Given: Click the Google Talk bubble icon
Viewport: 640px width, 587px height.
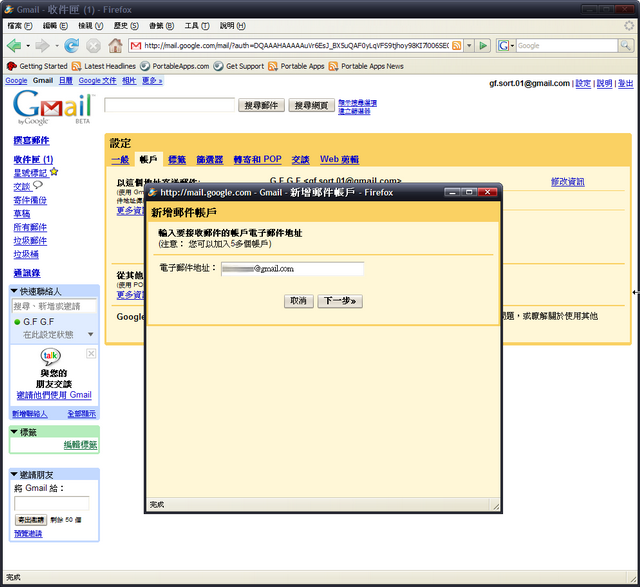Looking at the screenshot, I should click(x=51, y=356).
